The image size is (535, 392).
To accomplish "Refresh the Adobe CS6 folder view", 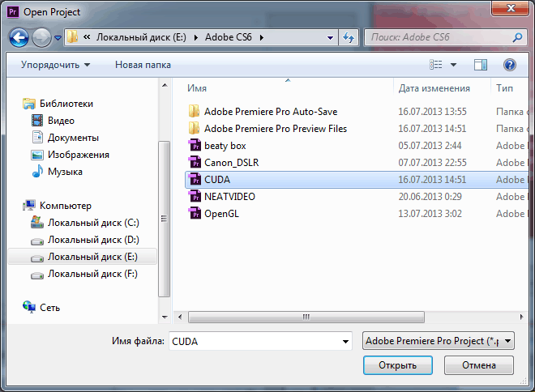I will [348, 37].
